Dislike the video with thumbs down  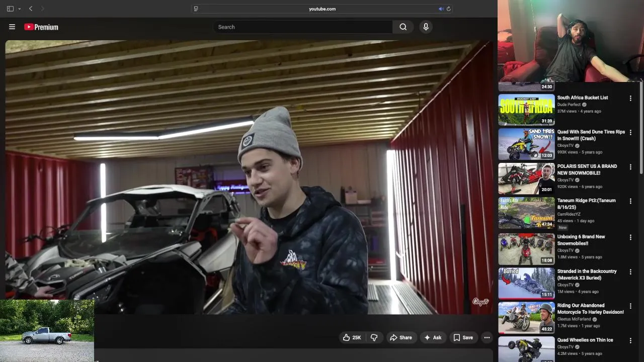pos(374,337)
